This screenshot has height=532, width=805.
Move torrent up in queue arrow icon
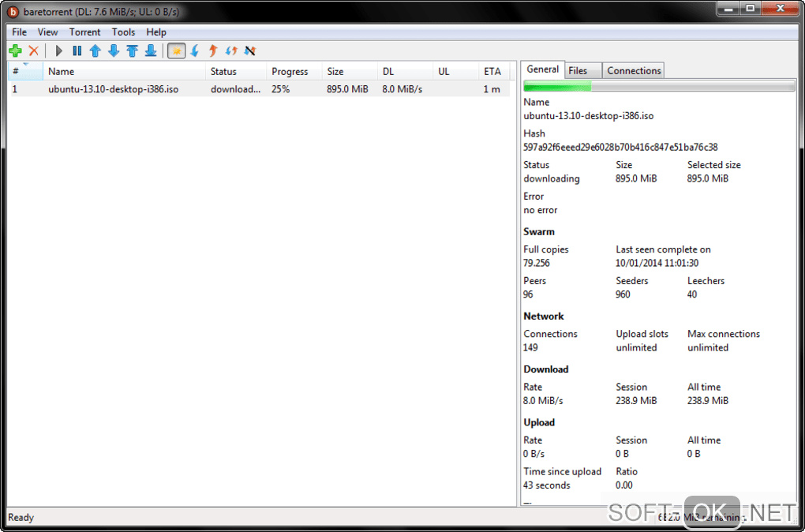click(95, 51)
